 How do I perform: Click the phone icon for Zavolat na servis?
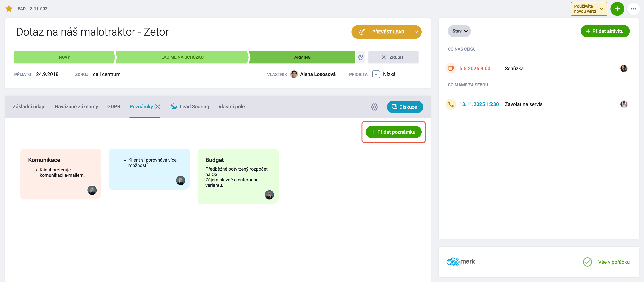tap(451, 104)
